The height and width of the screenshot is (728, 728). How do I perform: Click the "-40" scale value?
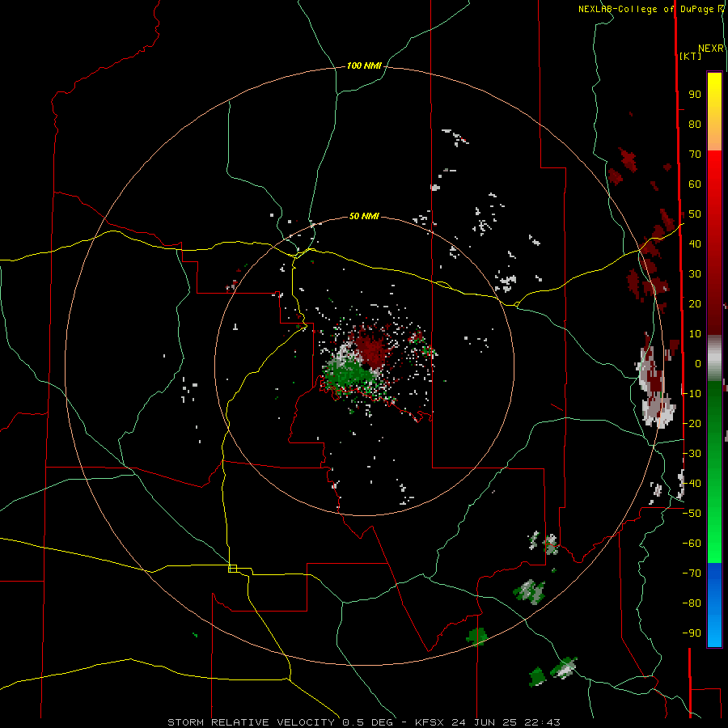point(692,484)
